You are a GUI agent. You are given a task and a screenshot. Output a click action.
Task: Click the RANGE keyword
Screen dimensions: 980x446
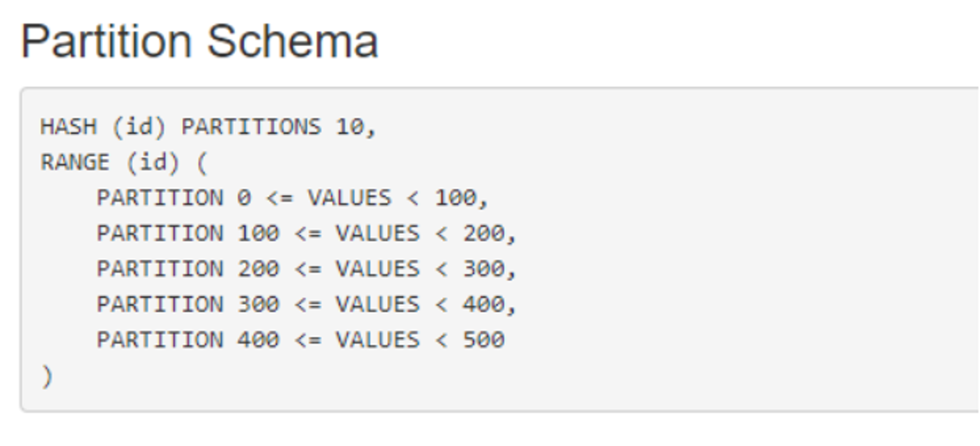click(75, 162)
